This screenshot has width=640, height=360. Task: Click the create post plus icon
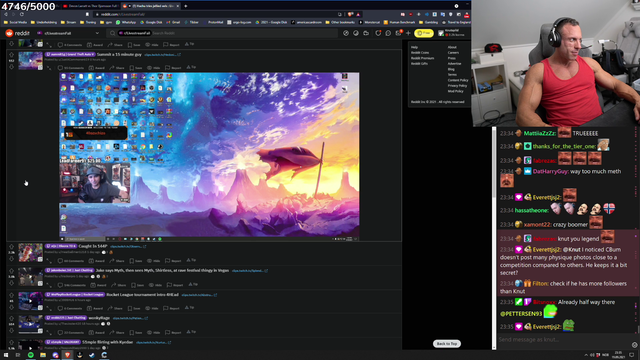[x=408, y=33]
